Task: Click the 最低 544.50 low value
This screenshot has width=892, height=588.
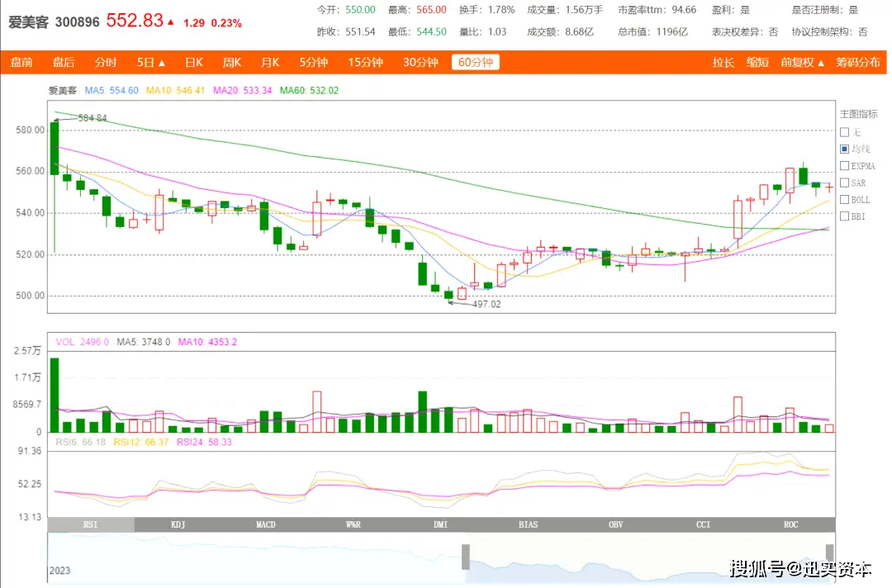Action: [431, 32]
